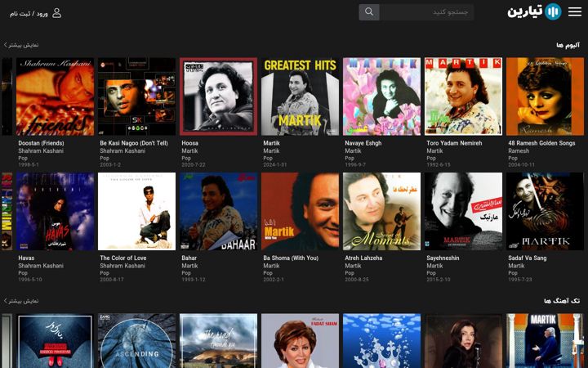
Task: Click the Navaye Eshgh title
Action: (363, 143)
